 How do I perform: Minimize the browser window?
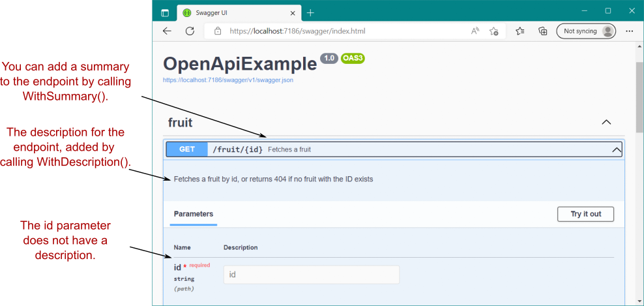coord(584,11)
